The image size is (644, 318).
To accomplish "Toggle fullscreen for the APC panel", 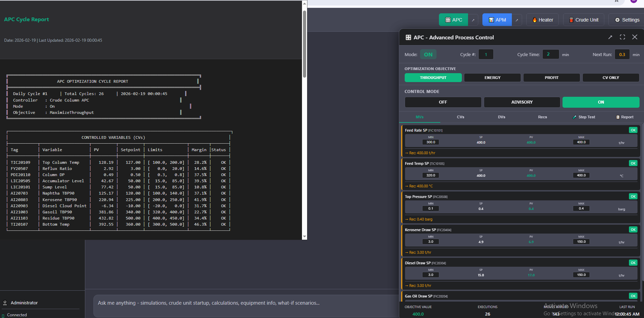I will pyautogui.click(x=622, y=37).
